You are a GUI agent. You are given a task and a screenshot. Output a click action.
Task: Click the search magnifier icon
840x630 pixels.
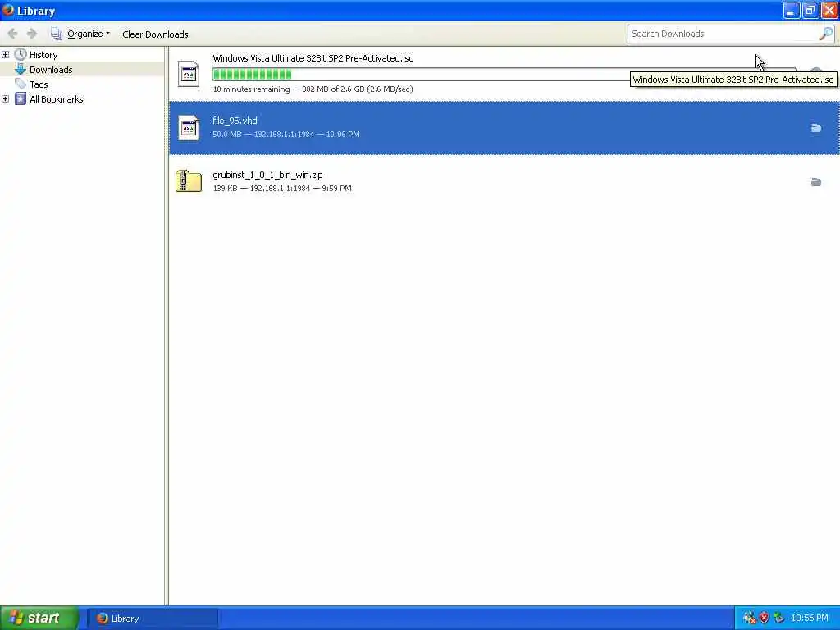coord(826,34)
